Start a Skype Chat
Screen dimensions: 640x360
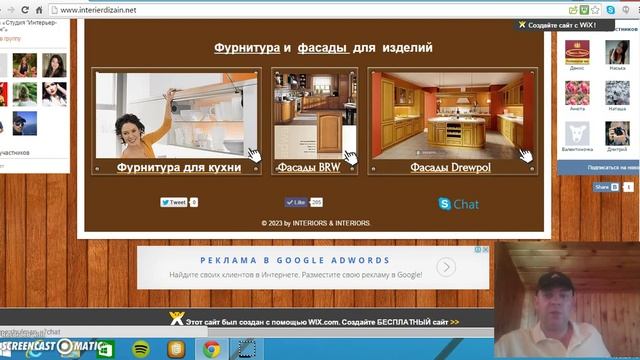tap(458, 204)
